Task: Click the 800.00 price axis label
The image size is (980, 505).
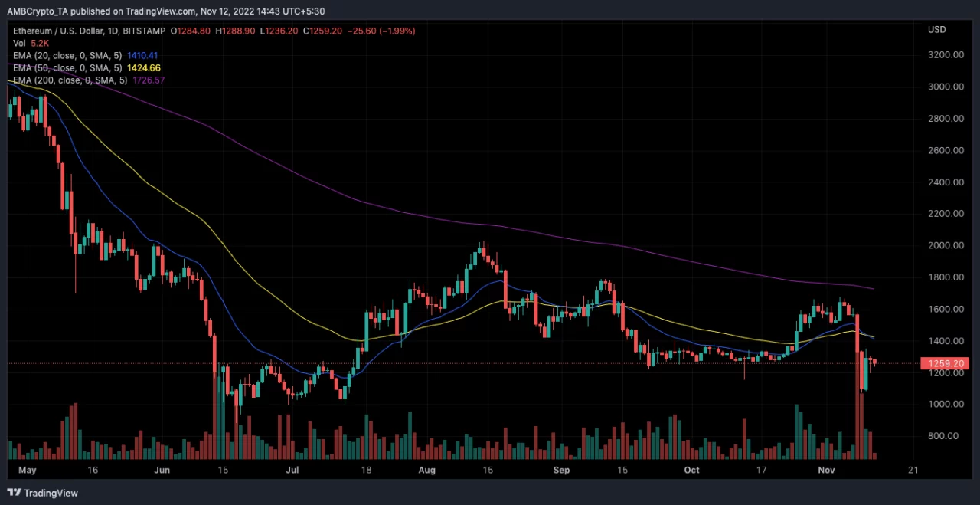Action: click(942, 436)
